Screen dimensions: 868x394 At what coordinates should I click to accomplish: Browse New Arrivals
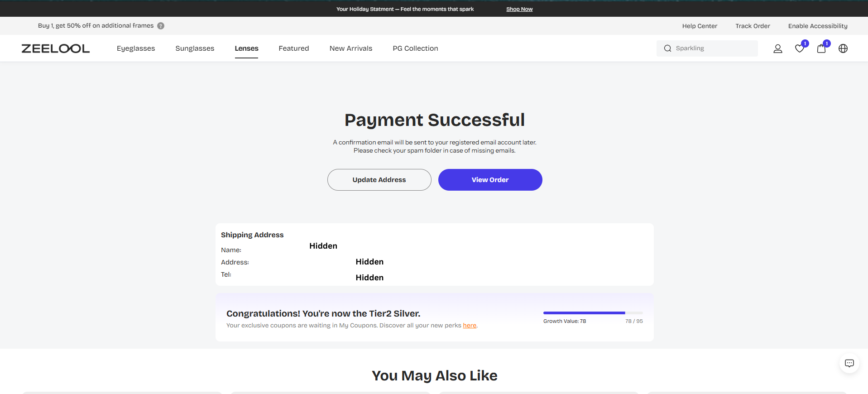coord(351,48)
